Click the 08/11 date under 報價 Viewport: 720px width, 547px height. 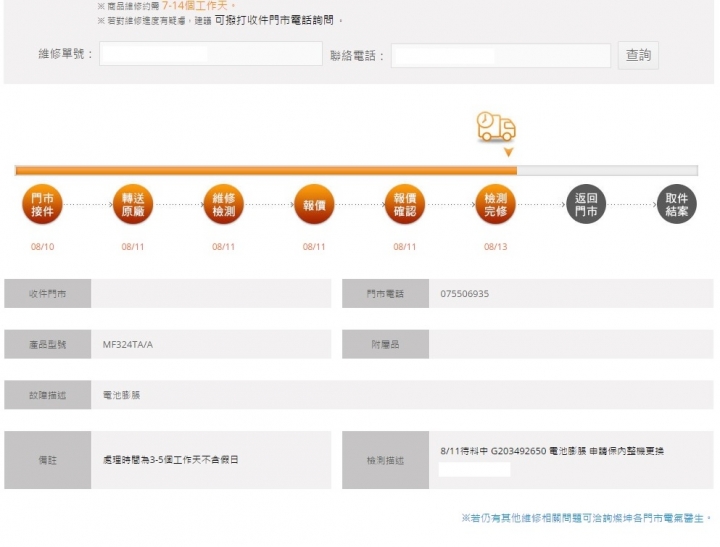(x=314, y=247)
